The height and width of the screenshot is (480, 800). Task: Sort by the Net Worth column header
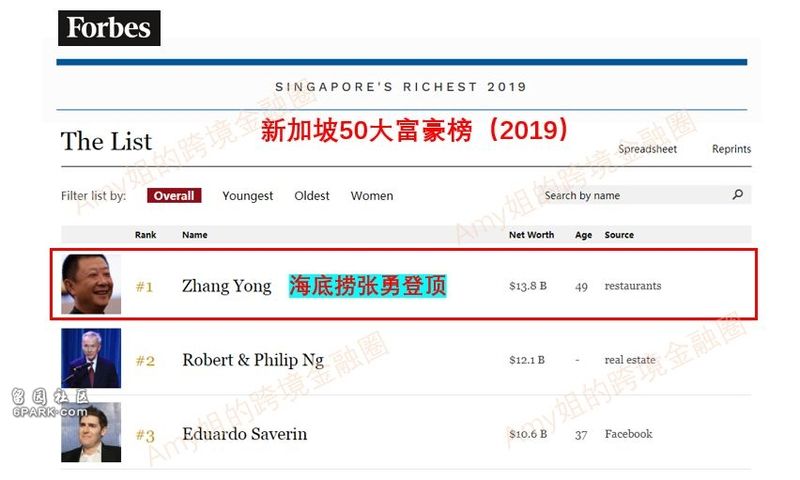[x=531, y=235]
